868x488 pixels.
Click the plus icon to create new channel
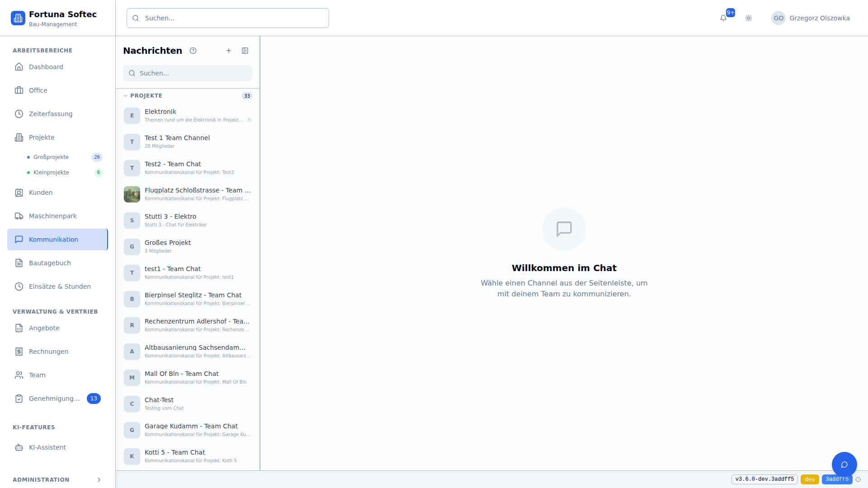click(x=229, y=51)
